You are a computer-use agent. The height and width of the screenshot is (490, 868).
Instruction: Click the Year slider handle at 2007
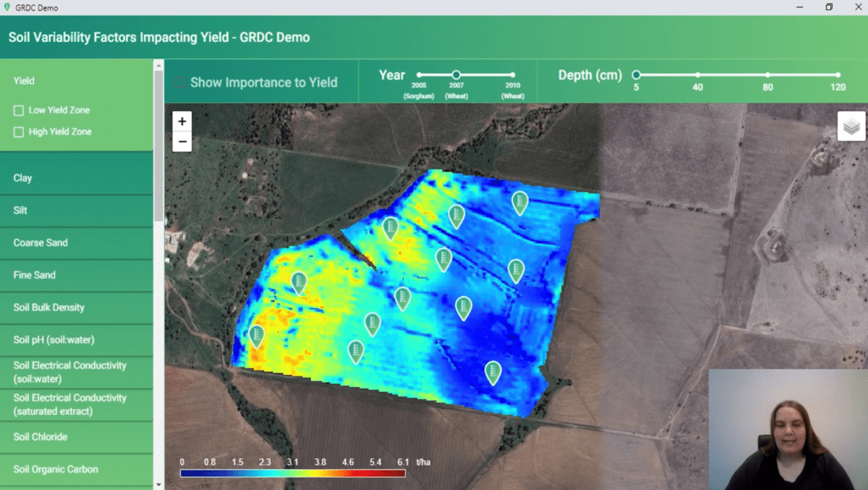(x=456, y=75)
